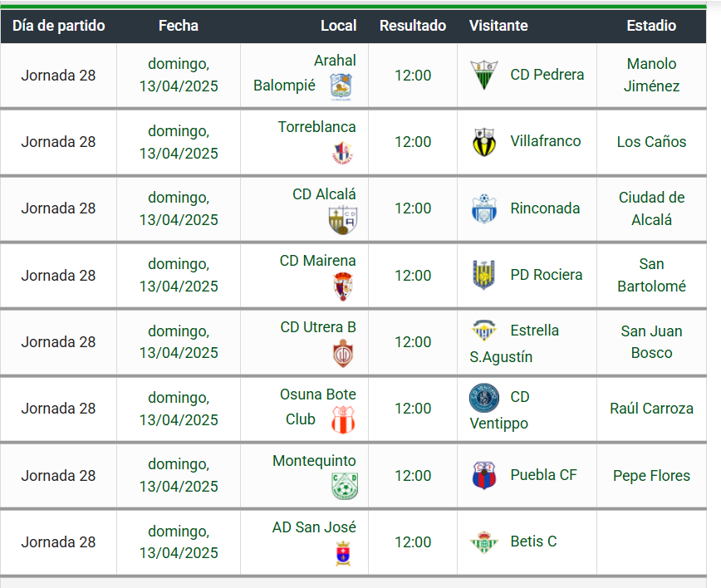This screenshot has height=588, width=721.
Task: Click the Osuna Bote Club crest
Action: [x=343, y=420]
